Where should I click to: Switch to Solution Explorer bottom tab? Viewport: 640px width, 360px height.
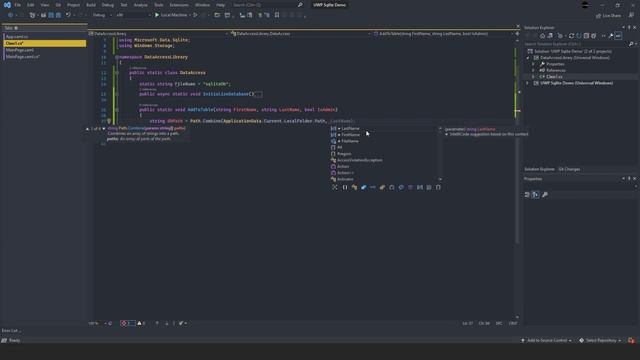pos(539,169)
